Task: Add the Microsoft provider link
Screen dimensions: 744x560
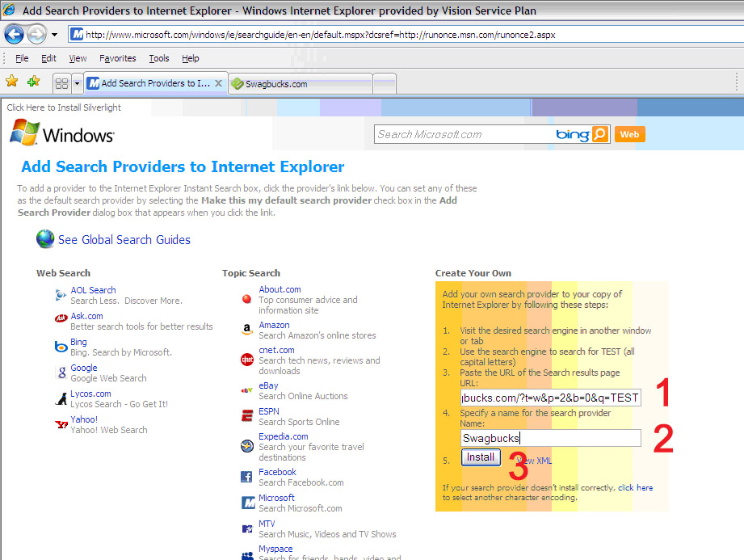Action: (276, 498)
